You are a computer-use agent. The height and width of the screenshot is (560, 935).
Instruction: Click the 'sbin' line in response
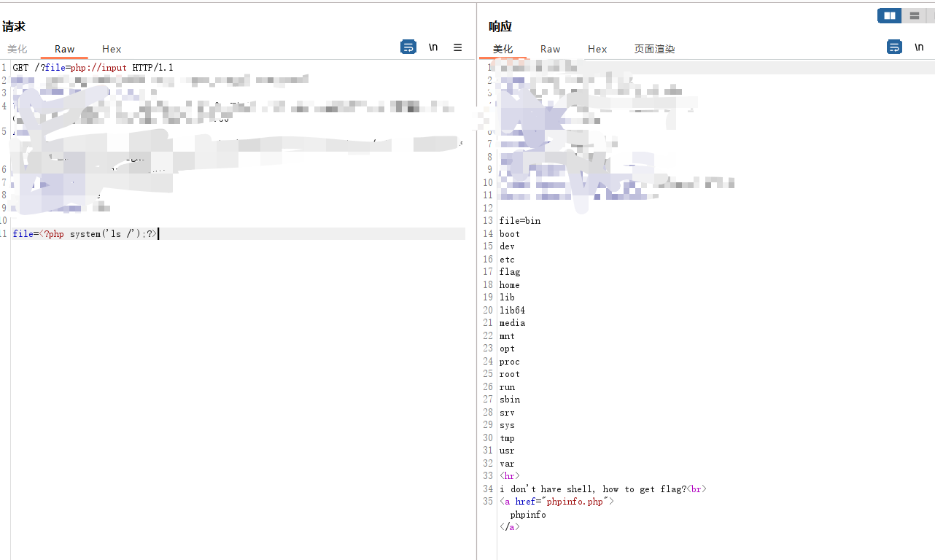pos(510,400)
